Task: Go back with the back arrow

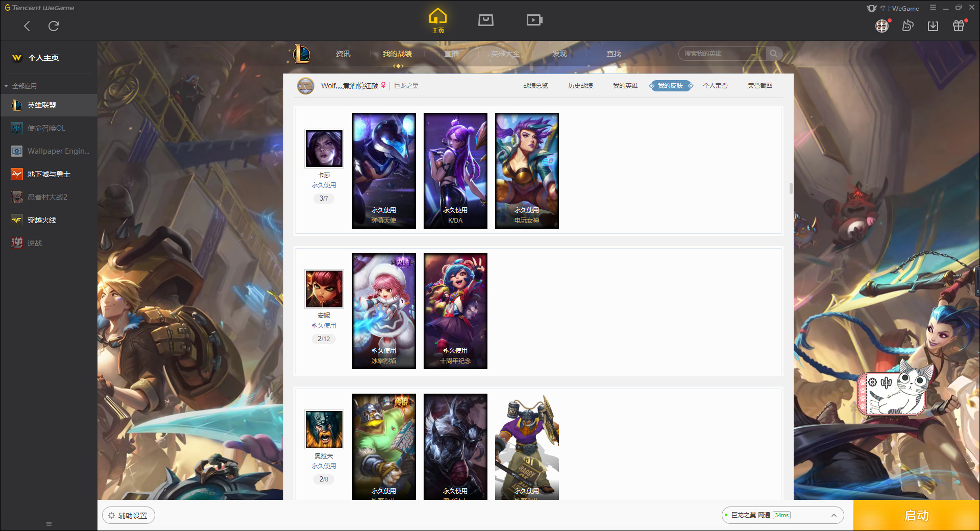Action: tap(27, 26)
